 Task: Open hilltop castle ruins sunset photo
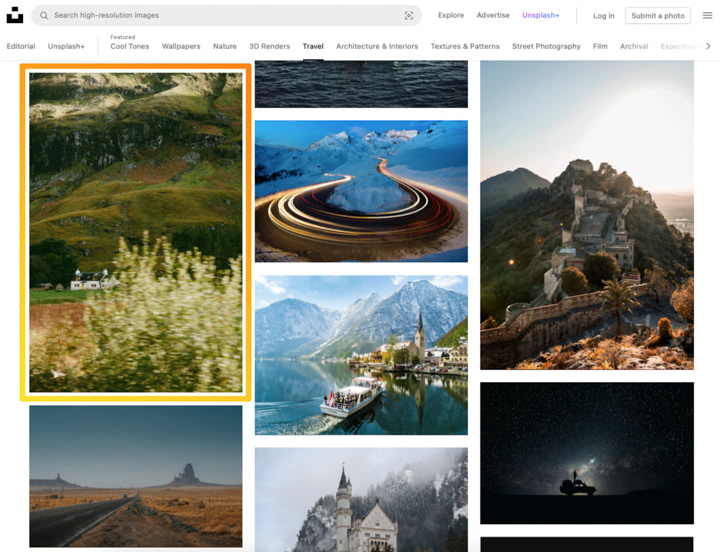(587, 215)
